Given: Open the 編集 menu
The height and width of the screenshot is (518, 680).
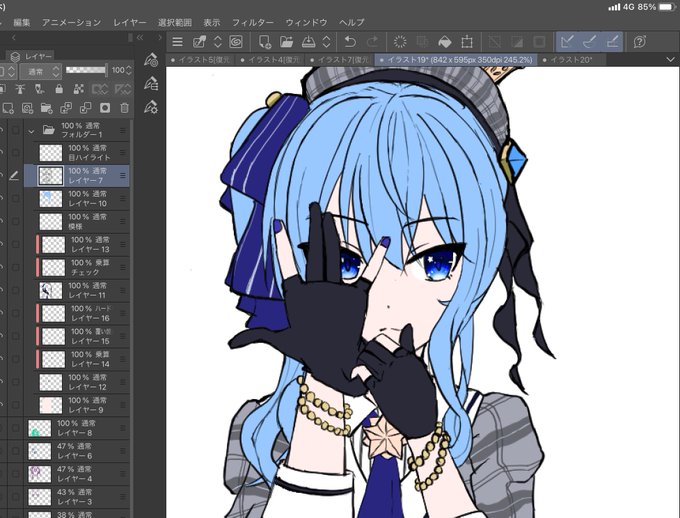Looking at the screenshot, I should click(x=22, y=23).
